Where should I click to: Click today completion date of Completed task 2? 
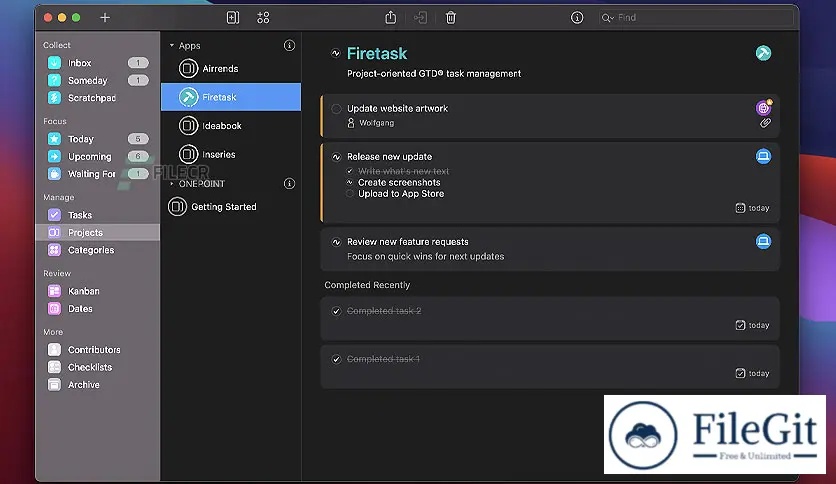[752, 325]
